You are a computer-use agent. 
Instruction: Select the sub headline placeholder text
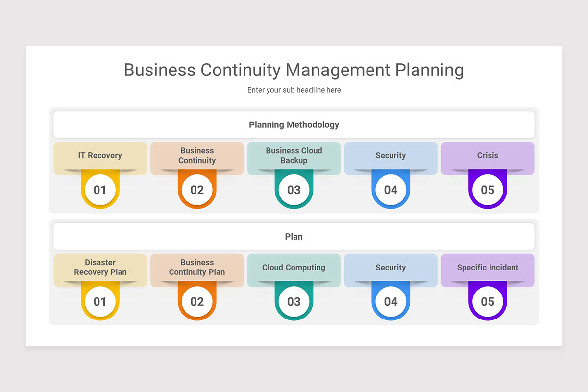pos(294,90)
